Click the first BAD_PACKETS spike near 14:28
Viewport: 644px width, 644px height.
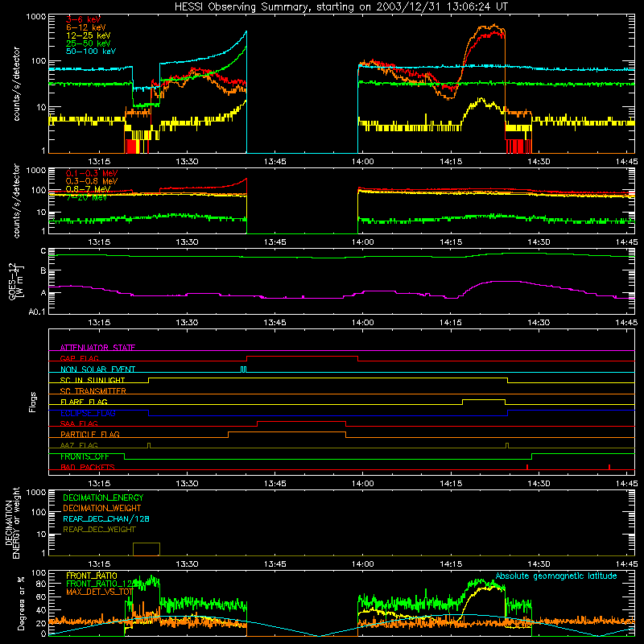click(527, 467)
